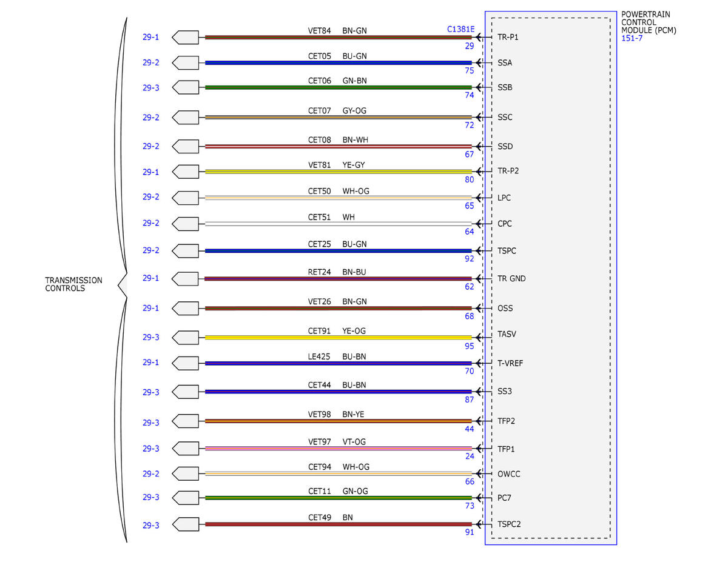The width and height of the screenshot is (728, 562).
Task: Click the VET98 BN-YE wire label
Action: pos(337,414)
